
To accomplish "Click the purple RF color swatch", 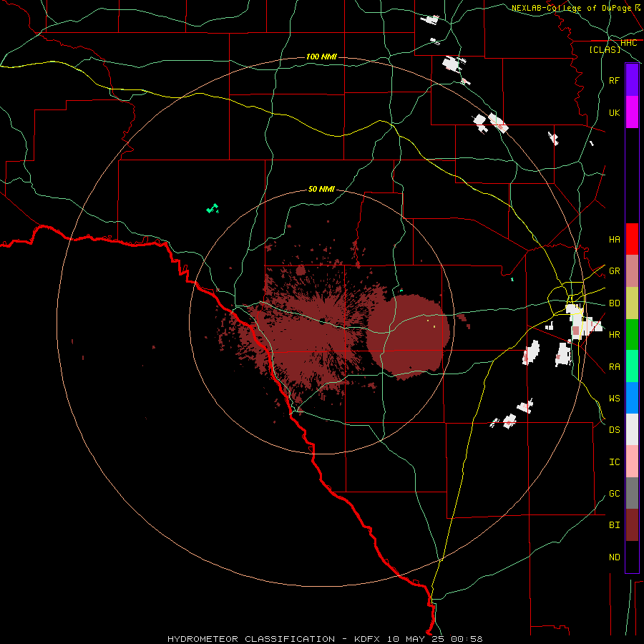I will click(632, 79).
